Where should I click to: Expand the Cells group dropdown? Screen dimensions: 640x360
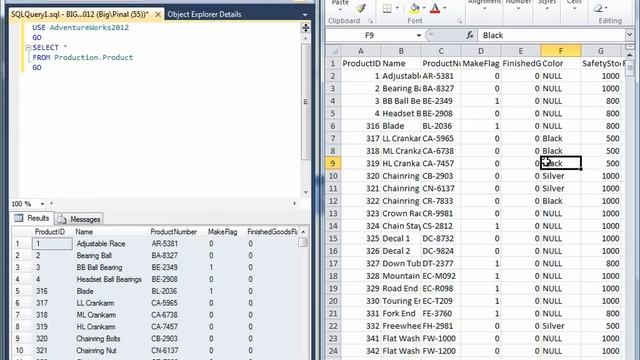click(x=574, y=9)
